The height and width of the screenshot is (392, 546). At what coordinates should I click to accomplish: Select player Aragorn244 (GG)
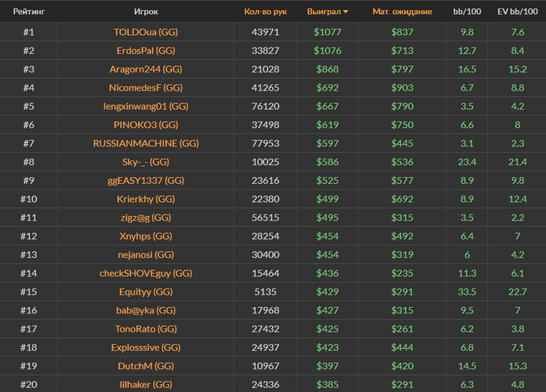(146, 69)
